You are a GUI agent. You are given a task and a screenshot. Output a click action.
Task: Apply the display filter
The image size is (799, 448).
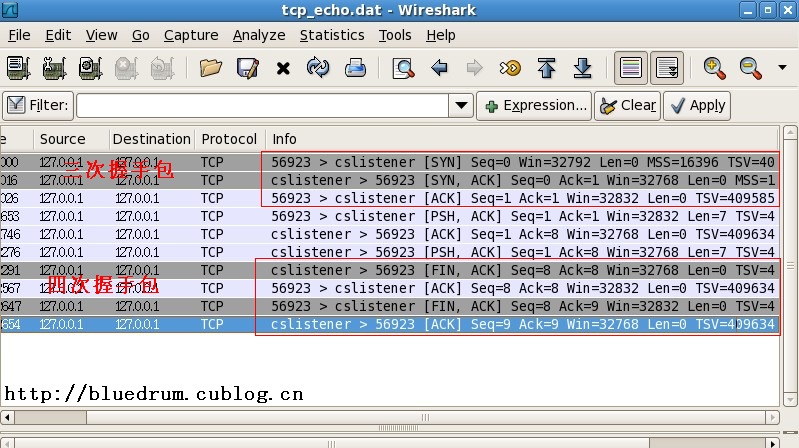tap(697, 106)
